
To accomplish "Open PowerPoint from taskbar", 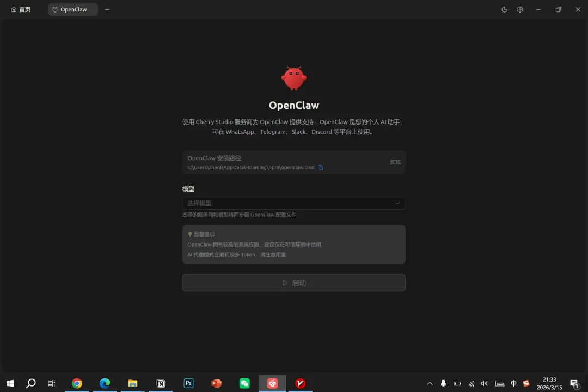I will 216,383.
